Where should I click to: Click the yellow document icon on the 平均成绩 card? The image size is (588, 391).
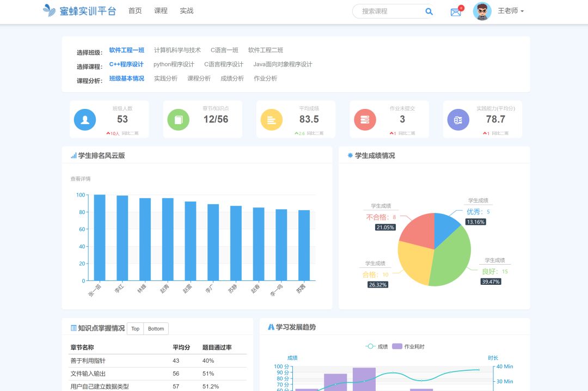pos(272,119)
